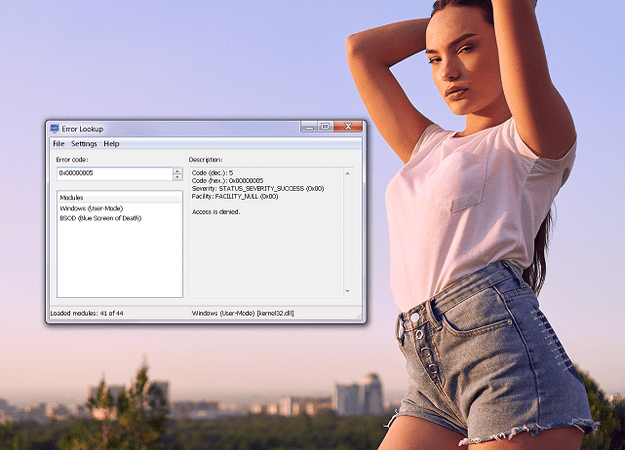The height and width of the screenshot is (450, 625).
Task: Increment error code with the up spinner arrow
Action: [178, 171]
